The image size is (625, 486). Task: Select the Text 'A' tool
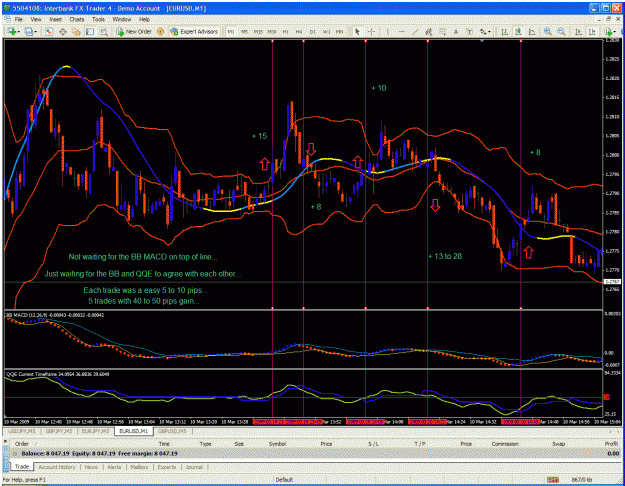(456, 31)
